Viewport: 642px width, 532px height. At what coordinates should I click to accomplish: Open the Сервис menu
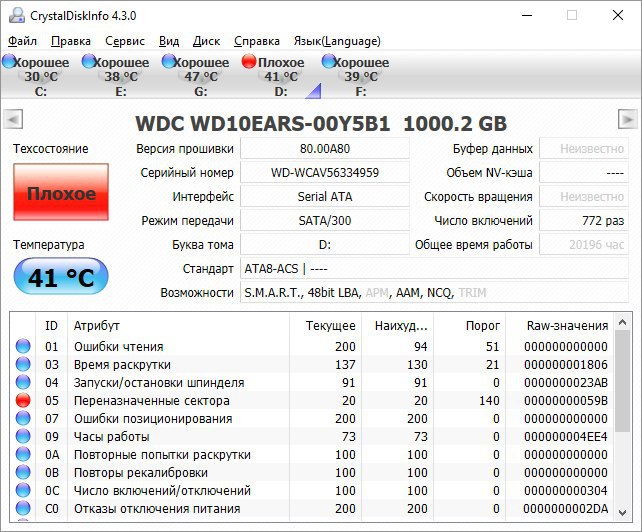coord(125,41)
